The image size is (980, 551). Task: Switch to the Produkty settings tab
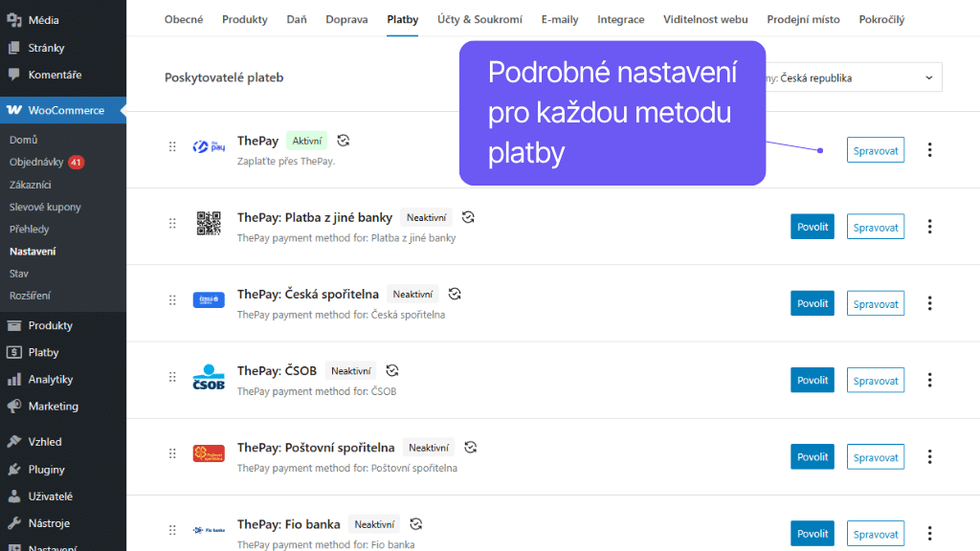[244, 19]
